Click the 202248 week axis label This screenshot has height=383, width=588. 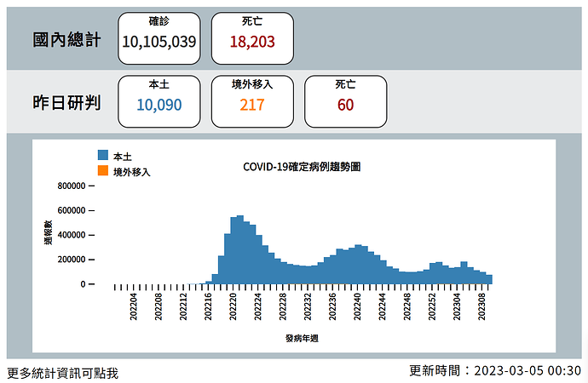(x=406, y=306)
